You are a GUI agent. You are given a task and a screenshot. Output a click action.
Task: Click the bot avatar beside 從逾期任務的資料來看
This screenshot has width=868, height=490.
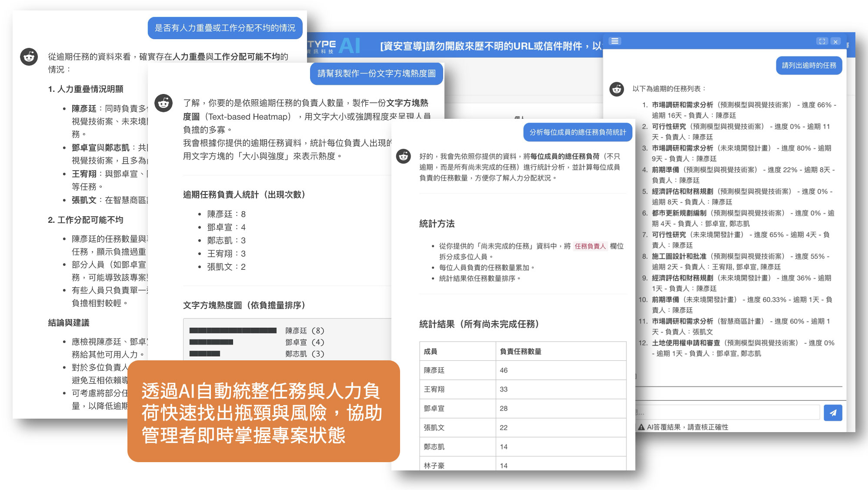[29, 57]
